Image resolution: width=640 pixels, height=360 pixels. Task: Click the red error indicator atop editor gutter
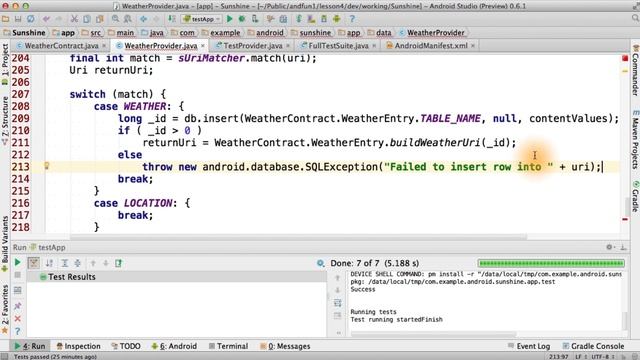(x=625, y=58)
